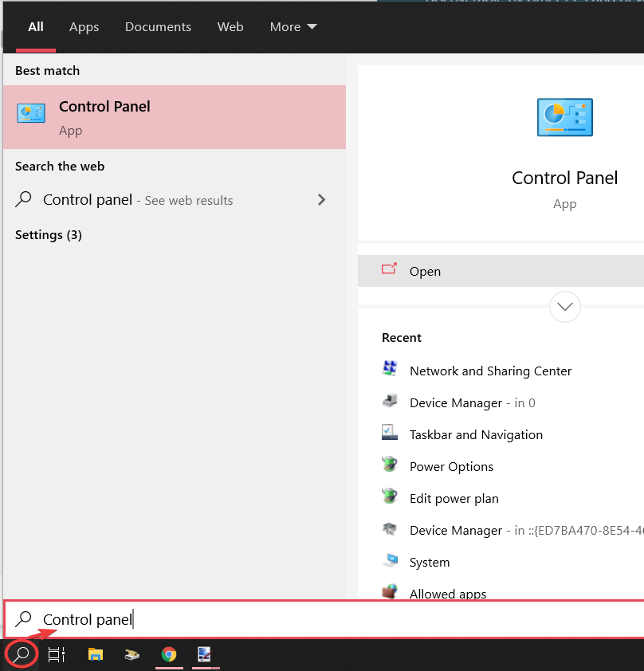Viewport: 644px width, 671px height.
Task: Open Device Manager with the ::{ED7BA470 path
Action: [x=527, y=531]
